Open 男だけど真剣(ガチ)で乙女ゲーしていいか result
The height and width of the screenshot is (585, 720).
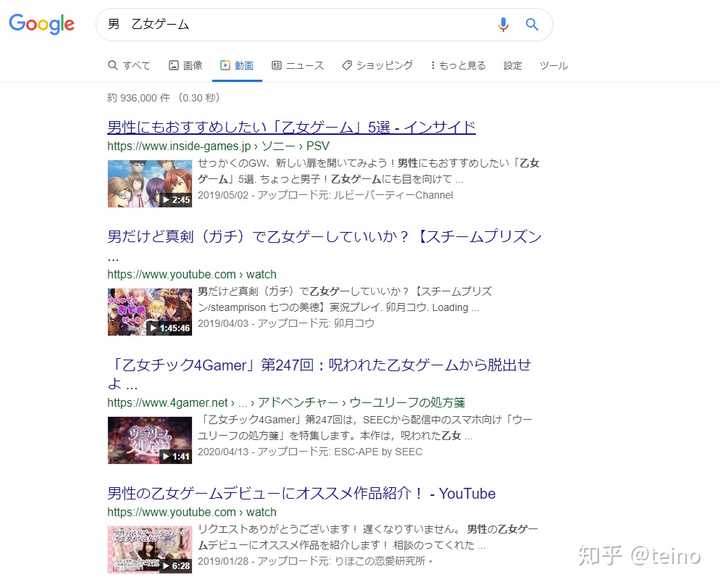[x=324, y=245]
